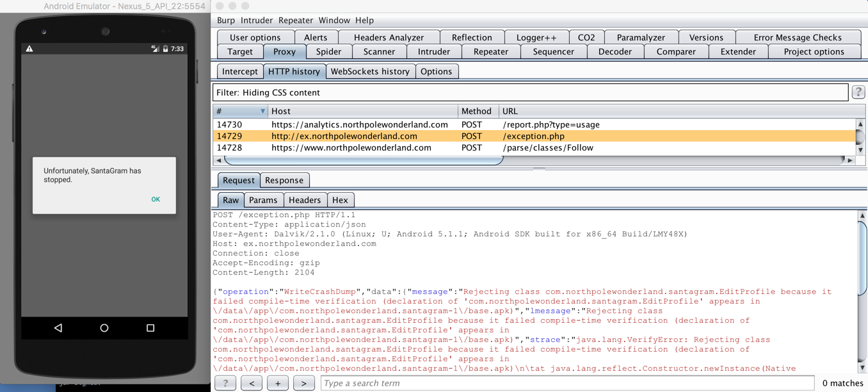The width and height of the screenshot is (868, 392).
Task: Open the Intruder menu in the menu bar
Action: click(257, 20)
